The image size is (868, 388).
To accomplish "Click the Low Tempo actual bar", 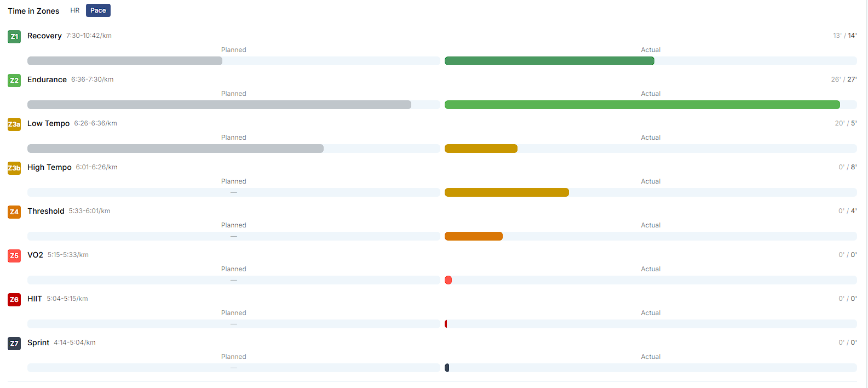I will click(x=481, y=149).
